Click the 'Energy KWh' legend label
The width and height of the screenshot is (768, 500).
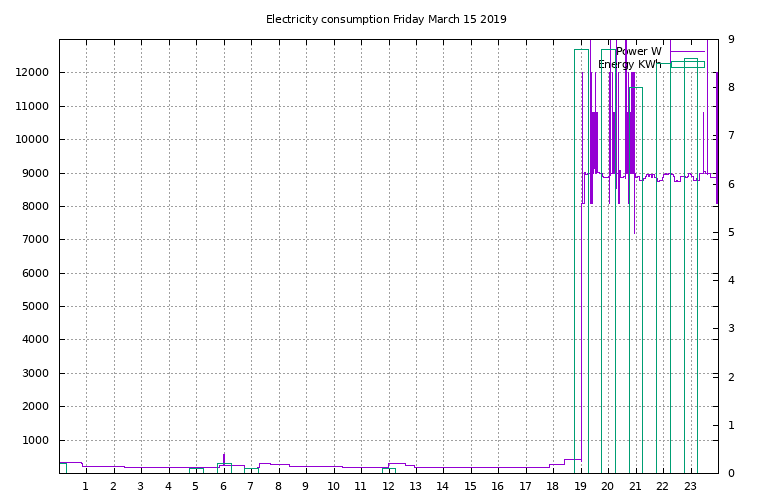(x=629, y=64)
